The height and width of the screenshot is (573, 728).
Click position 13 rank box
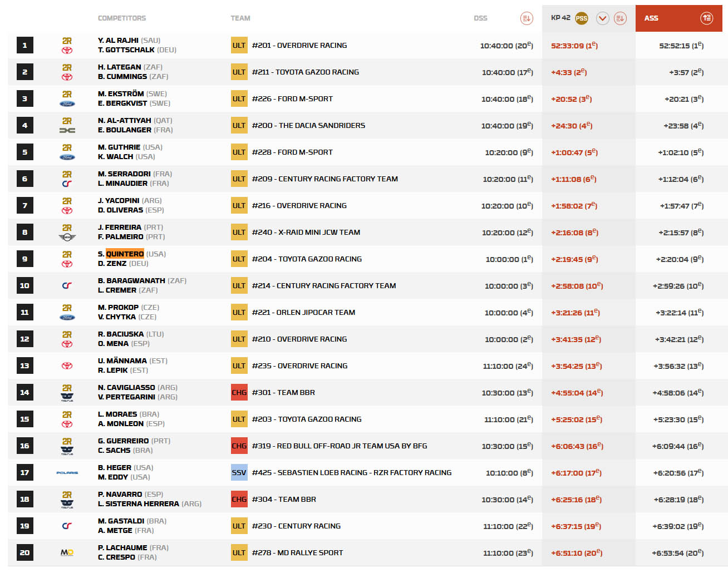pyautogui.click(x=24, y=366)
